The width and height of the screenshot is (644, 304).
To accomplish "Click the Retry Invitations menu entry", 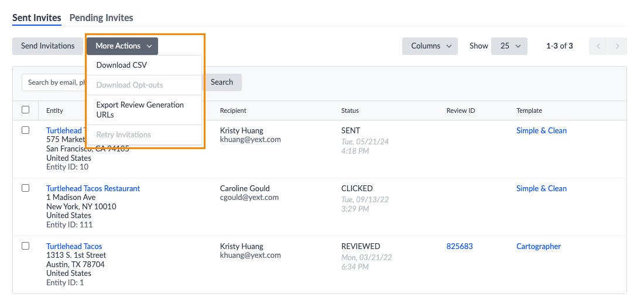I will [144, 134].
